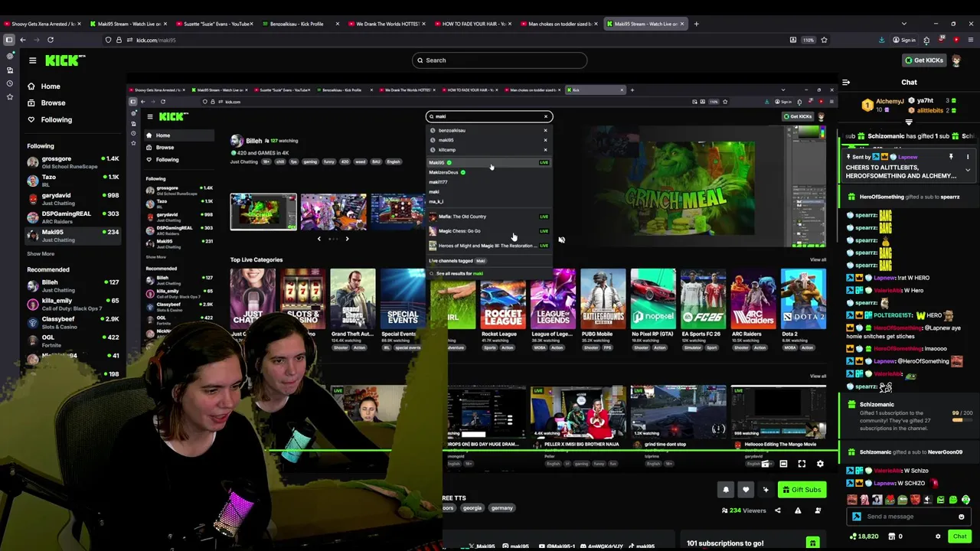980x551 pixels.
Task: Click the Get KICKs button
Action: click(x=924, y=60)
